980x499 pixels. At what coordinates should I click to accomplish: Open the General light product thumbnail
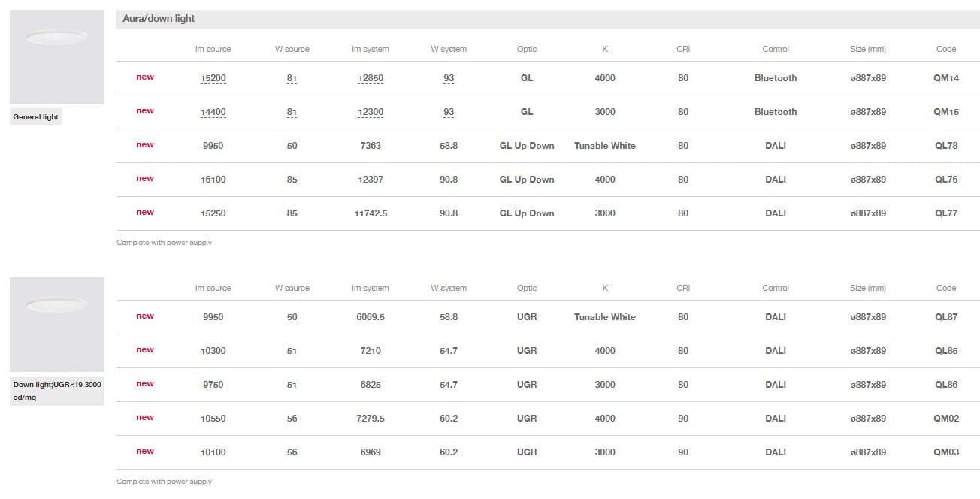click(57, 57)
